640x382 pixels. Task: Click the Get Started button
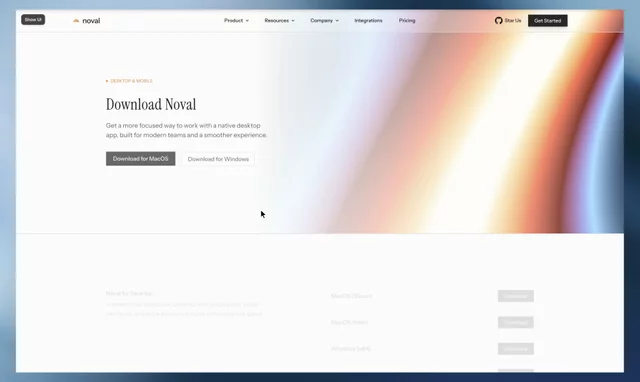pos(547,21)
